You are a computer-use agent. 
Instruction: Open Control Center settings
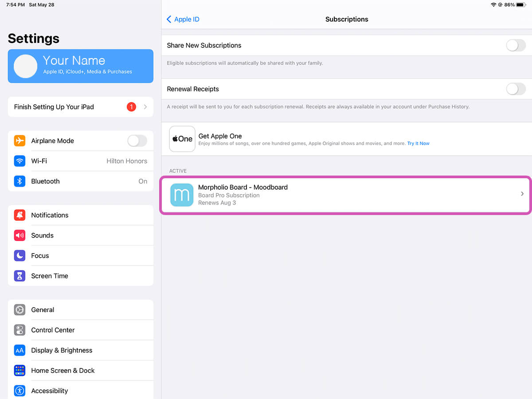point(53,330)
